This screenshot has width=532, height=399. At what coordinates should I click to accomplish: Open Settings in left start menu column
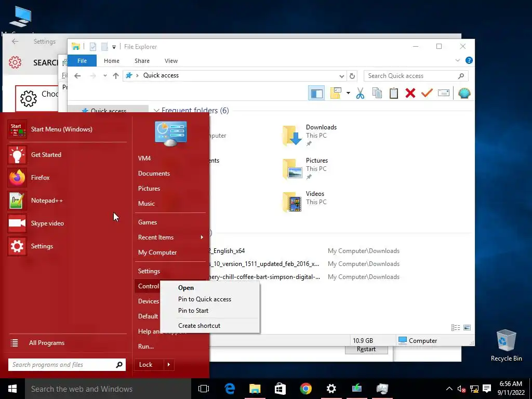point(67,246)
